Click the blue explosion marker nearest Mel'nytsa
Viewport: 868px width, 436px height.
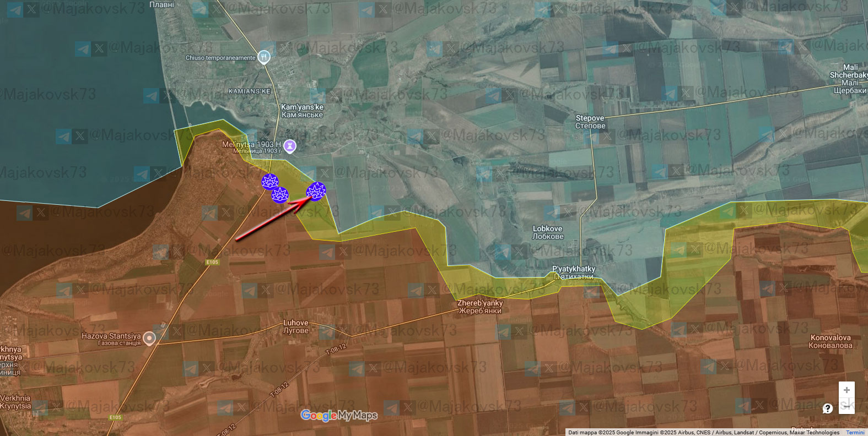[270, 182]
